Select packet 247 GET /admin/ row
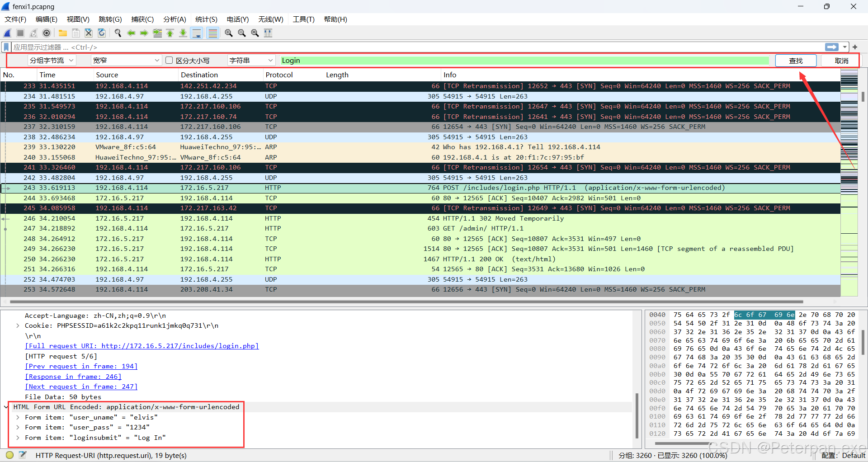The height and width of the screenshot is (462, 868). pyautogui.click(x=420, y=228)
